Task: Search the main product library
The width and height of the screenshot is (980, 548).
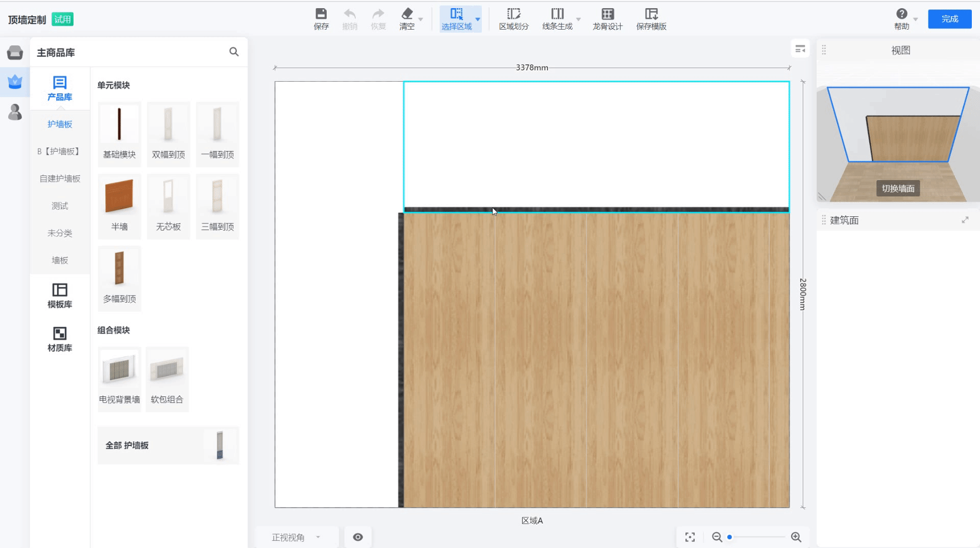Action: click(x=234, y=52)
